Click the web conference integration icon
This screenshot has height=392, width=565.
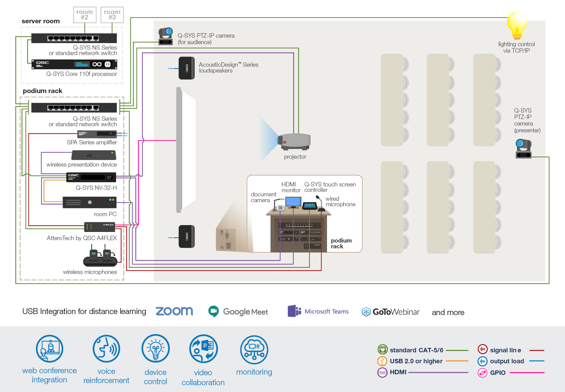pos(50,349)
